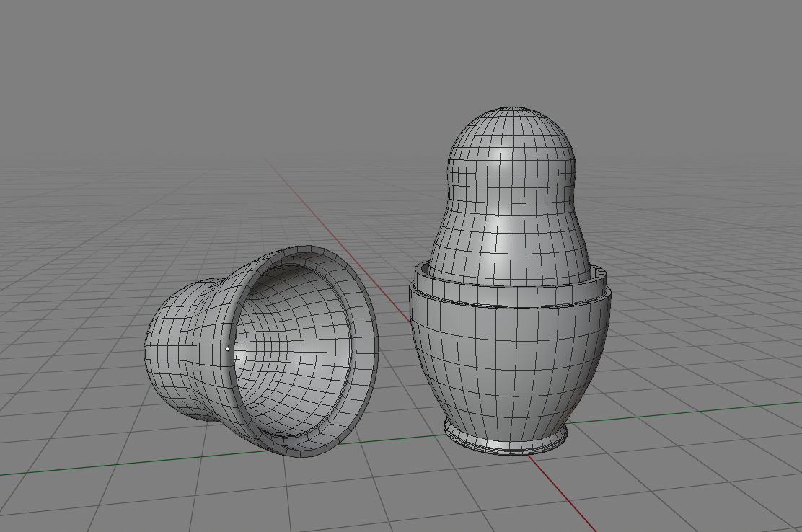Click the green axis line right of the upright doll

pos(685,415)
